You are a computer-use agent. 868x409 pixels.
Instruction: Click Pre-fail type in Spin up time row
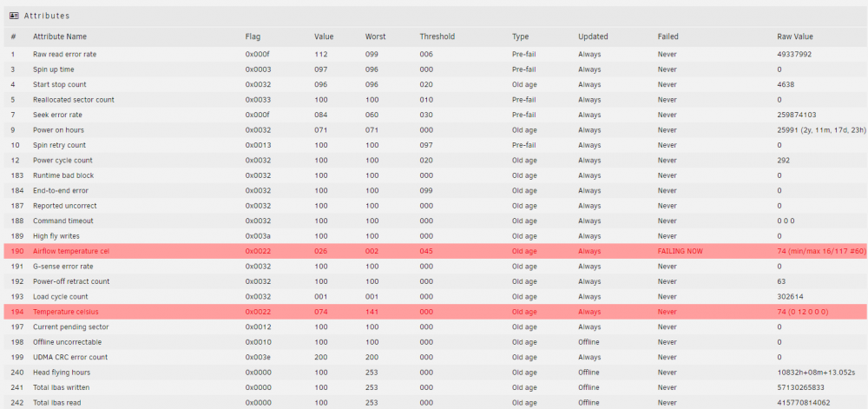525,69
